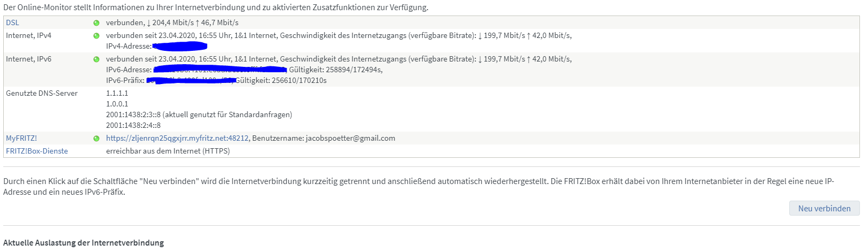Click the Aktuelle Auslastung der Internetverbindung heading
This screenshot has width=868, height=252.
(x=84, y=243)
